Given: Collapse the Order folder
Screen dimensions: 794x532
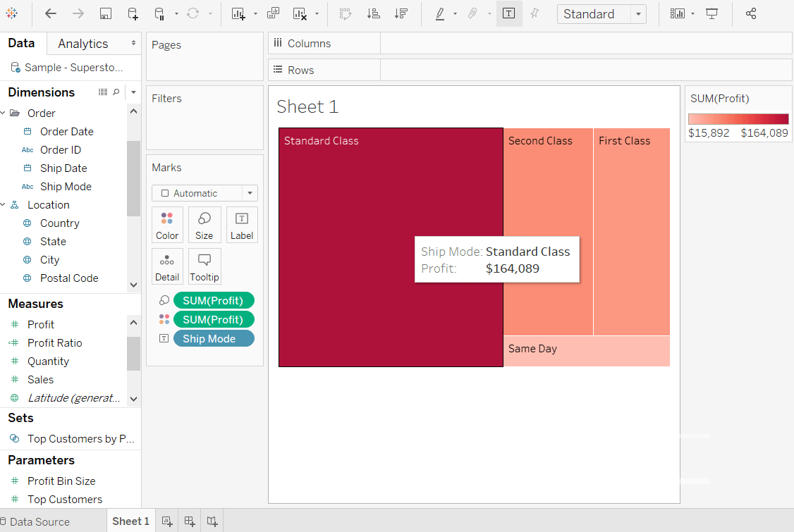Looking at the screenshot, I should coord(3,113).
